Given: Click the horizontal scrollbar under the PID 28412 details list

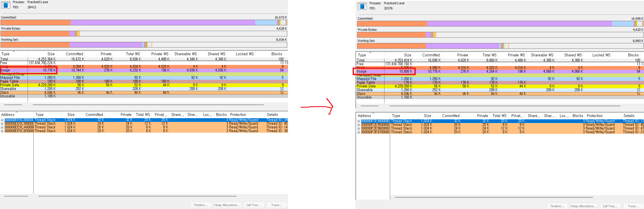Looking at the screenshot, I should pyautogui.click(x=137, y=196).
